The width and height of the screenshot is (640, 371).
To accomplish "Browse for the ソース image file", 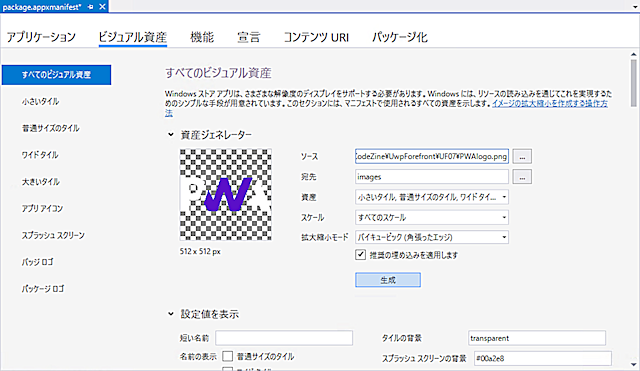I will coord(522,156).
